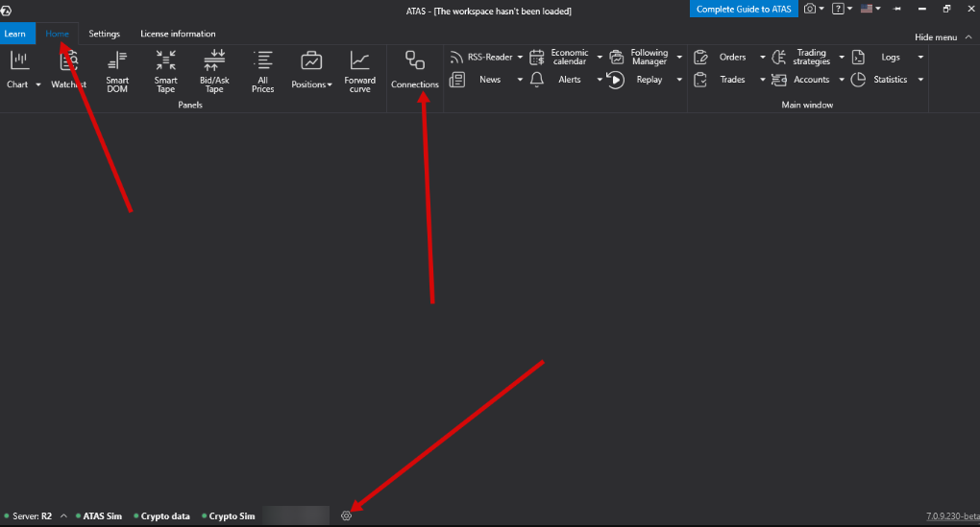This screenshot has height=527, width=980.
Task: Click the camera screenshot icon
Action: pyautogui.click(x=810, y=9)
